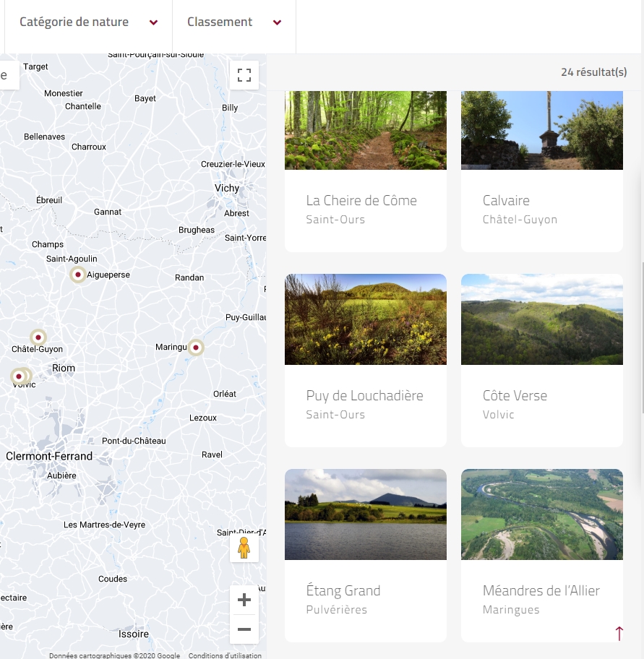Click the Lezoux label on map
This screenshot has height=659, width=644.
(203, 418)
